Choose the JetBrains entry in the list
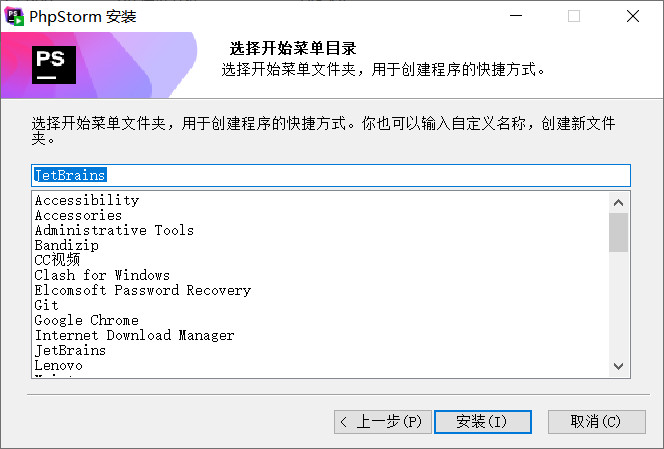The height and width of the screenshot is (449, 664). (70, 350)
